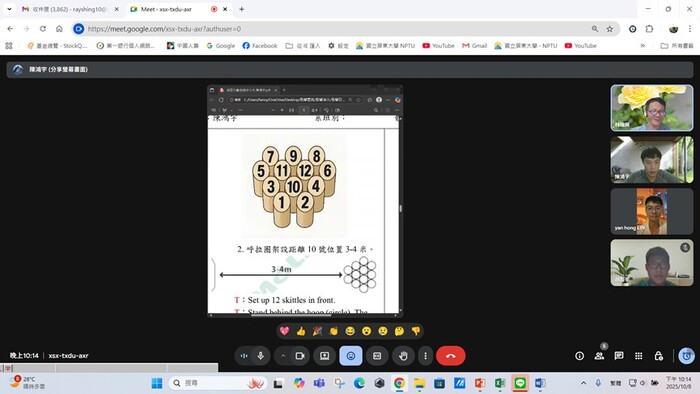Select the Meet - xsx-txdu-axr tab
Image resolution: width=700 pixels, height=394 pixels.
click(x=179, y=9)
